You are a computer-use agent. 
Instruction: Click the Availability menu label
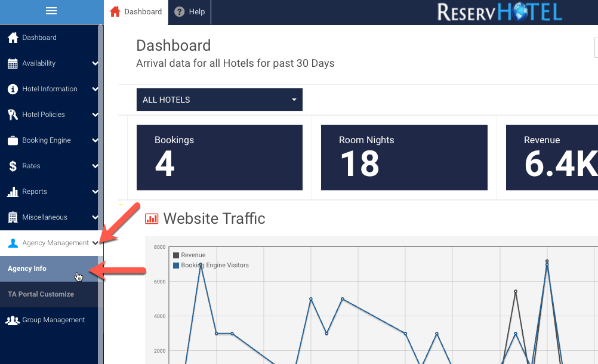click(39, 63)
